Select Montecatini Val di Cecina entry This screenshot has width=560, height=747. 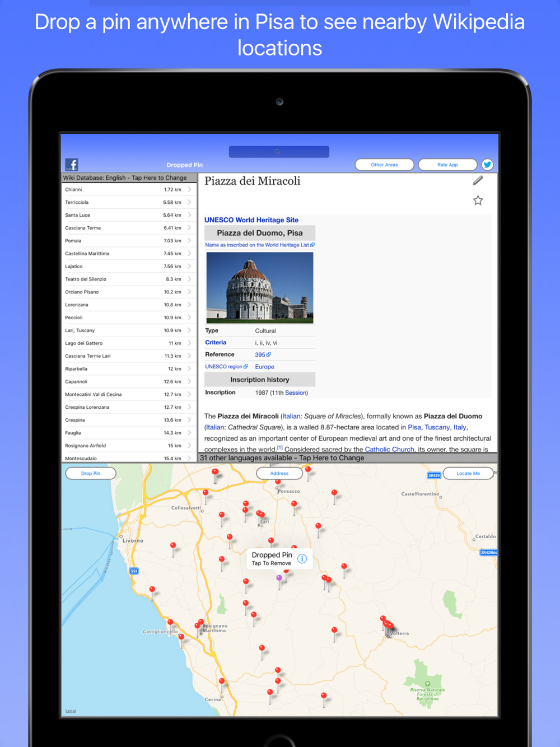(x=129, y=395)
